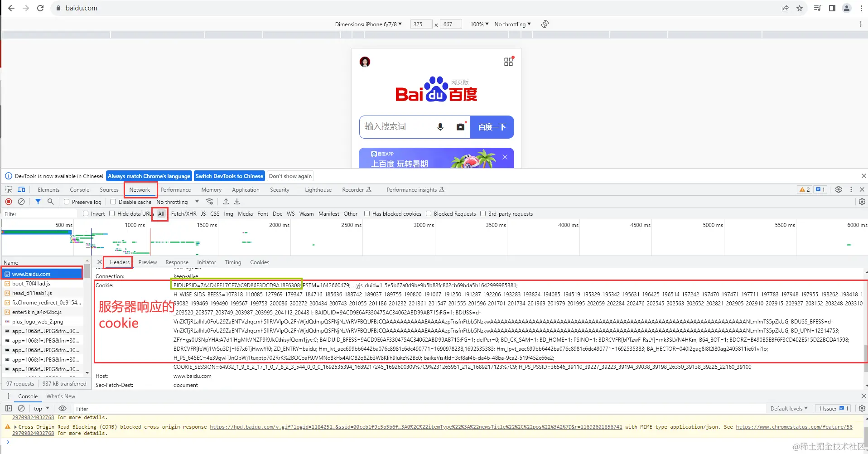Toggle the device toolbar icon
This screenshot has width=868, height=454.
tap(21, 189)
